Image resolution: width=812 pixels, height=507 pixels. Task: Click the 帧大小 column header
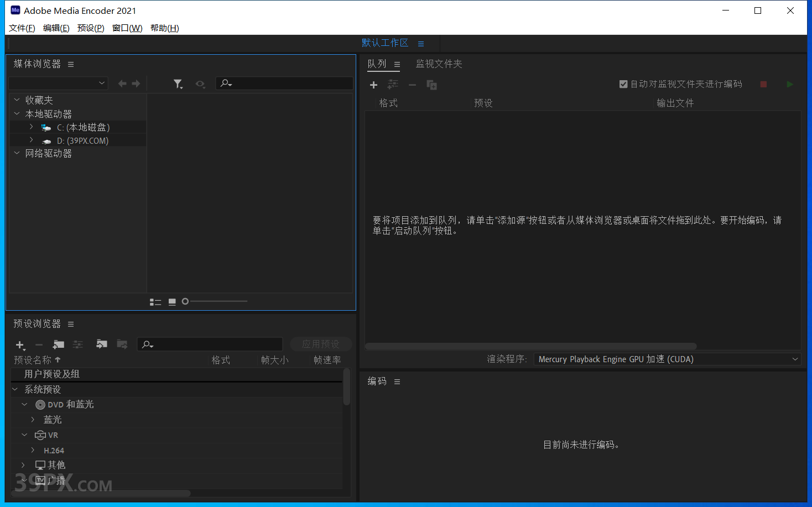tap(275, 360)
